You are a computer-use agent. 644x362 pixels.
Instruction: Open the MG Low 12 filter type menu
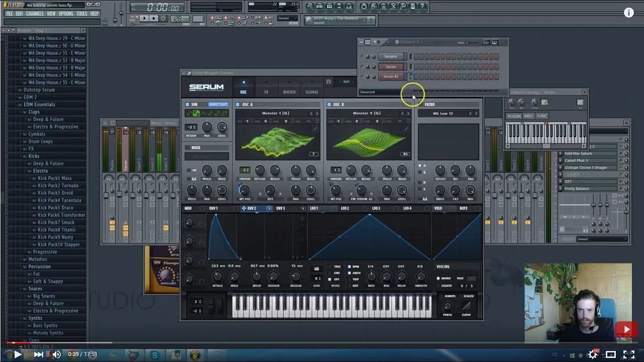[x=443, y=114]
